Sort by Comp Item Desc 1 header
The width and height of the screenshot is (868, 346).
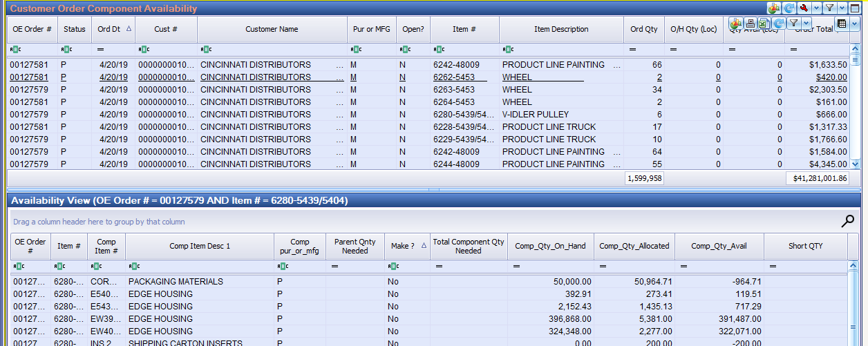click(200, 247)
